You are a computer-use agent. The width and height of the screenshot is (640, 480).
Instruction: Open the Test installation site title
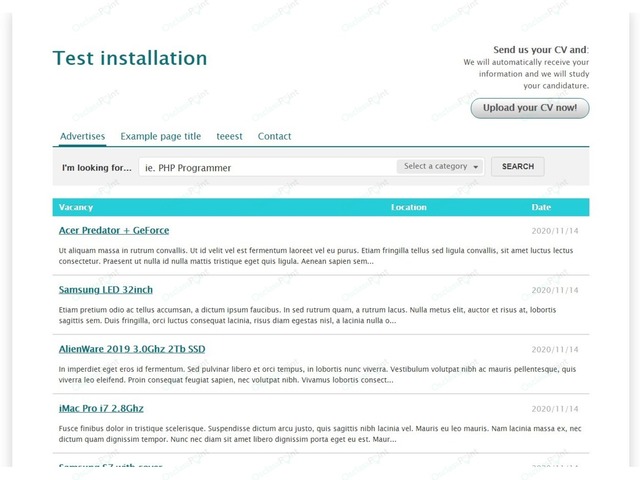tap(130, 58)
